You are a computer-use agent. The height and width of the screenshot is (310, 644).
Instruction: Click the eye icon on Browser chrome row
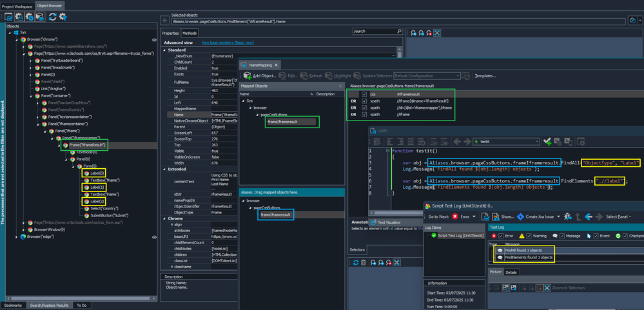154,40
